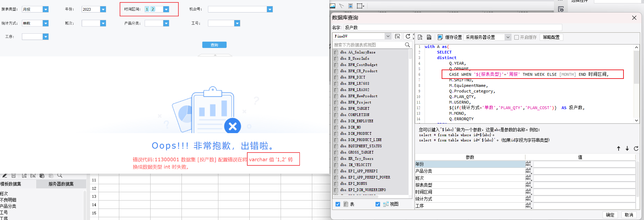Screen dimensions: 644x220
Task: Click the preview dataset icon above dataset tabs
Action: coord(24,176)
